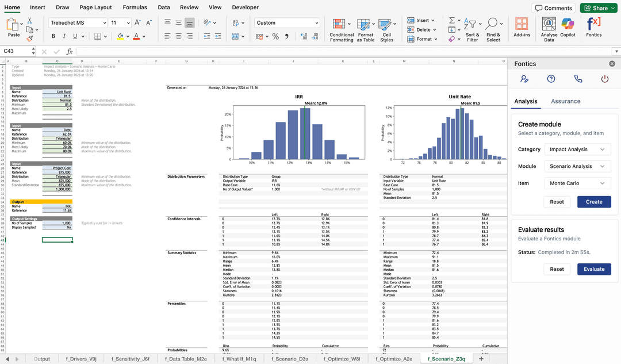Image resolution: width=621 pixels, height=364 pixels.
Task: Toggle center horizontal alignment
Action: click(179, 36)
